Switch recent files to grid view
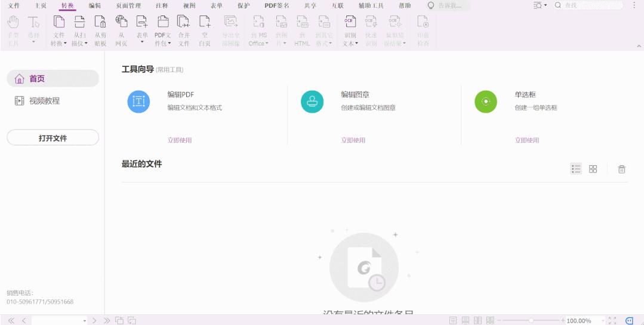 click(x=593, y=169)
